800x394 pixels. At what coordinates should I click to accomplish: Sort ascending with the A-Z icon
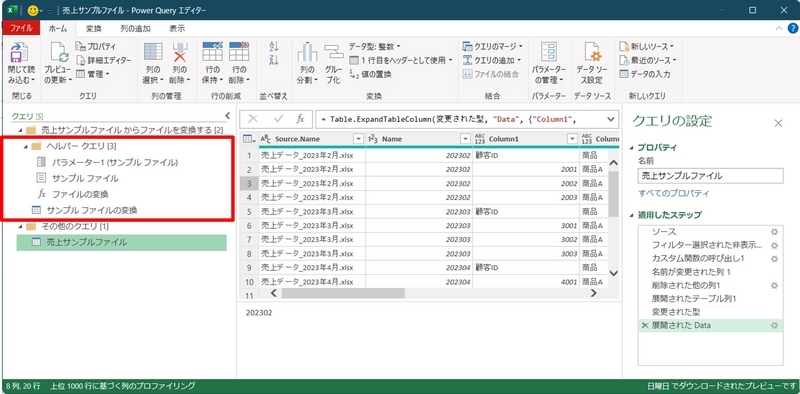tap(273, 46)
